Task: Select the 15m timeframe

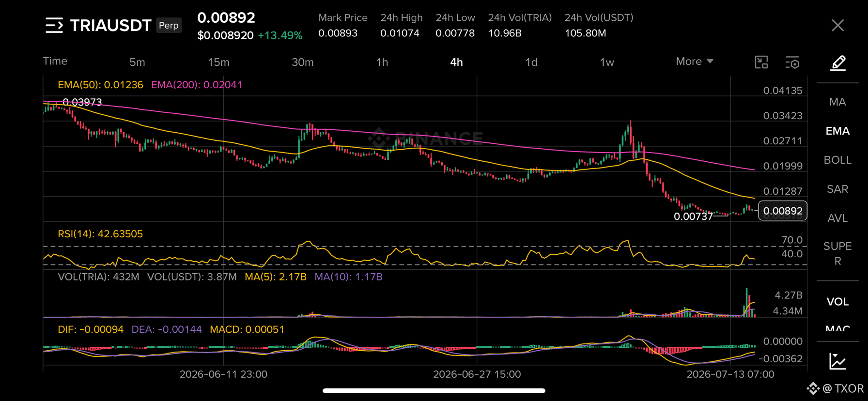Action: (x=218, y=62)
